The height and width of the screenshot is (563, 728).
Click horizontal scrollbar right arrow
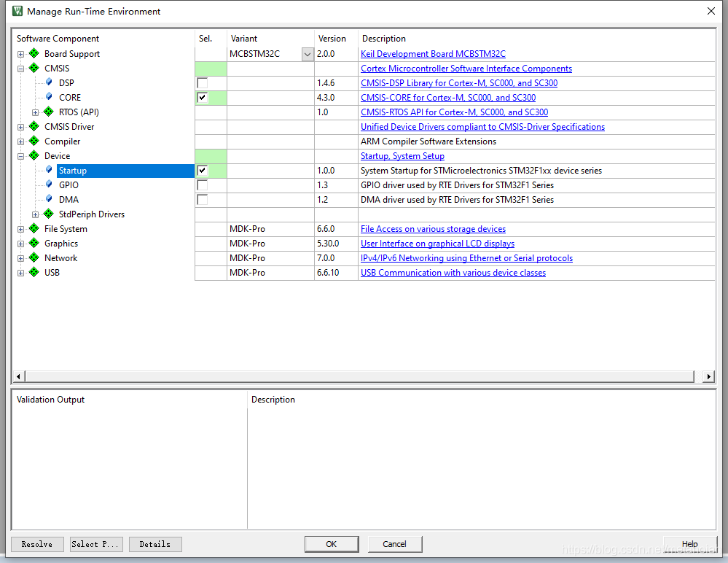[708, 376]
